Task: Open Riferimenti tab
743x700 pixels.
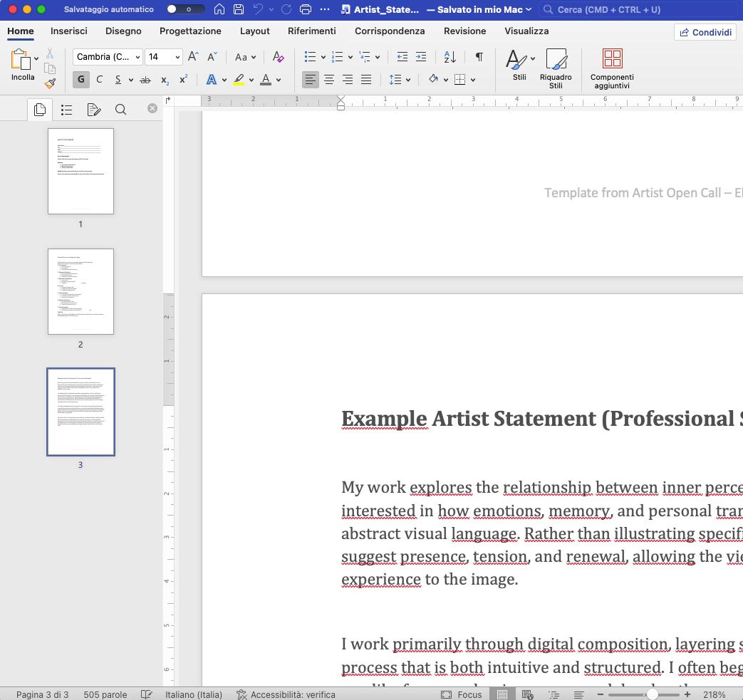Action: coord(312,31)
